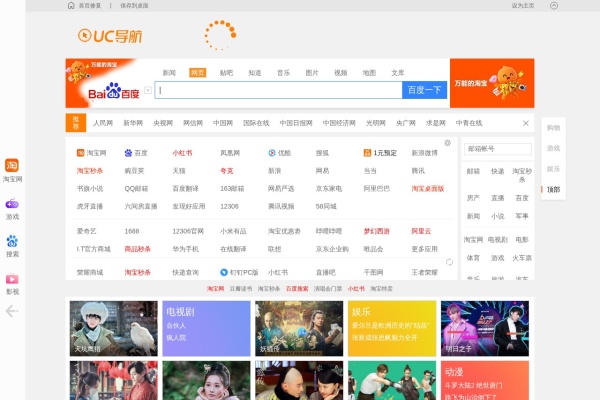Click the right 万能的淘宝 banner ad
Image resolution: width=600 pixels, height=400 pixels.
(x=492, y=83)
